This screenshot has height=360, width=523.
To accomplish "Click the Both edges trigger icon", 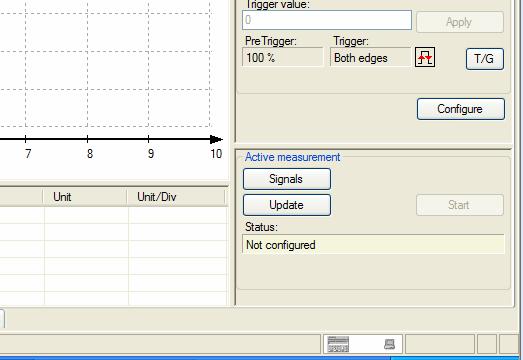I will coord(425,57).
